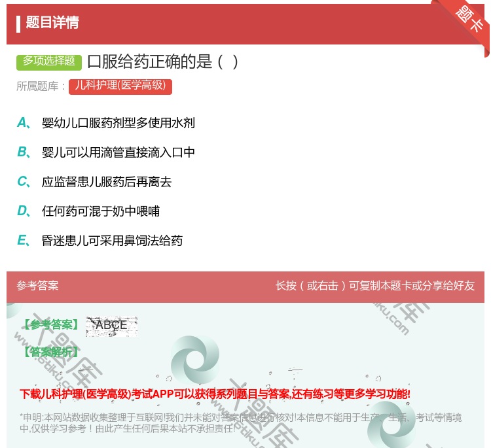Click the letter E option marker
Viewport: 491px width, 448px height.
[x=24, y=240]
